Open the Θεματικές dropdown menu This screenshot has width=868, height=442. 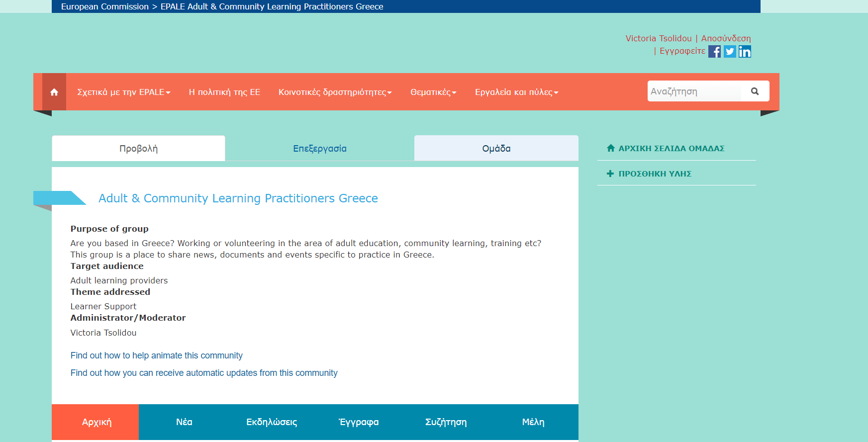(433, 92)
